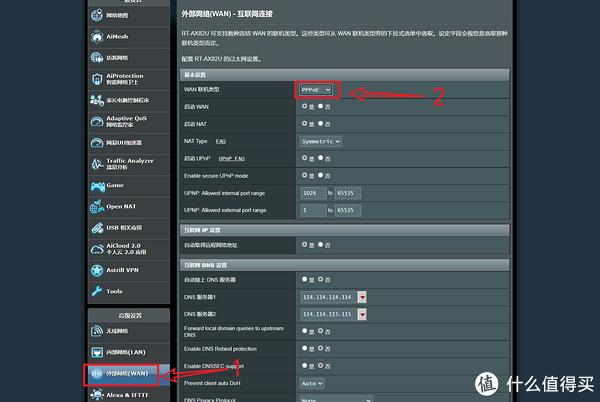Select 外部网络(WAN) in advanced settings
The height and width of the screenshot is (402, 600).
click(x=127, y=373)
